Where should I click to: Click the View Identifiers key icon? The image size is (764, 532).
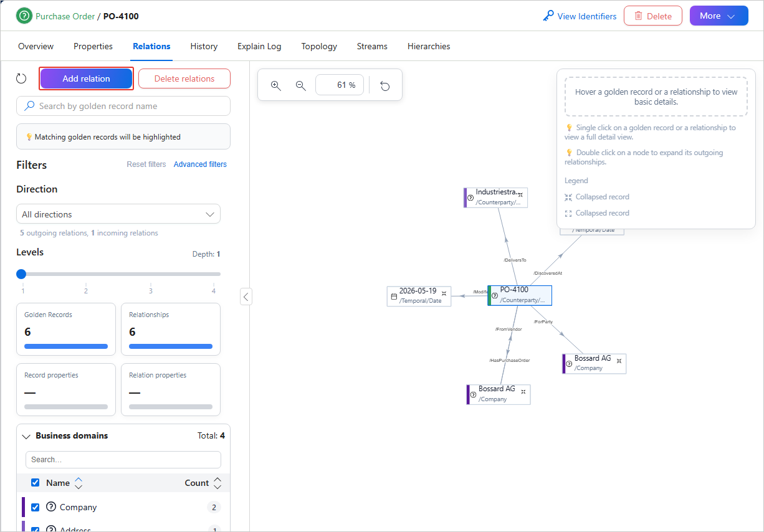(x=548, y=16)
